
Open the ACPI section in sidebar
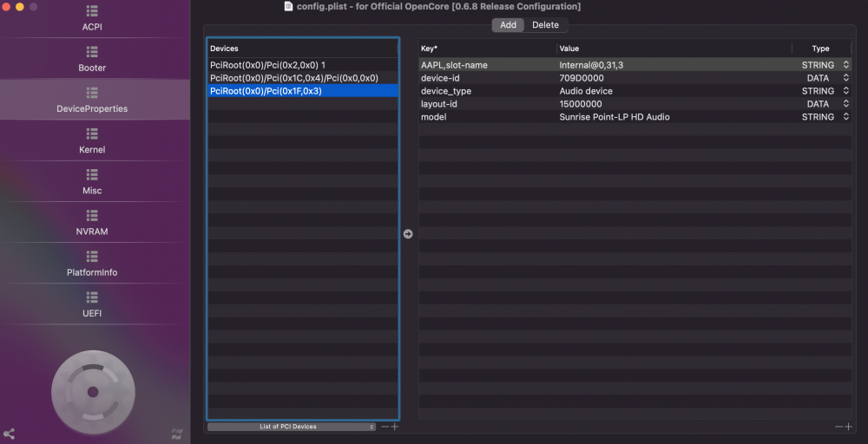click(x=92, y=19)
